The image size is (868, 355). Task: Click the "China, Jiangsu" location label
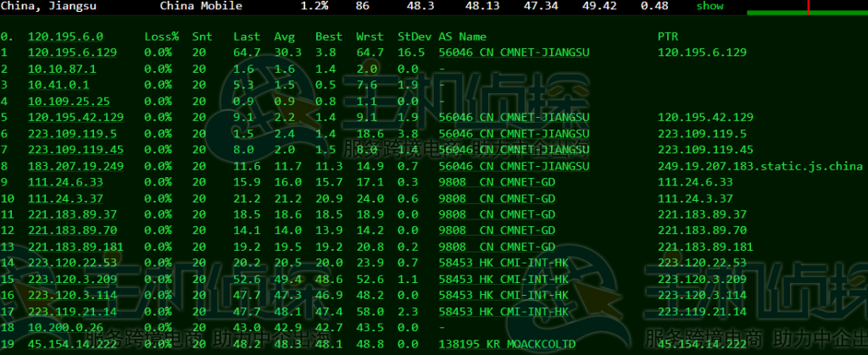pos(47,6)
